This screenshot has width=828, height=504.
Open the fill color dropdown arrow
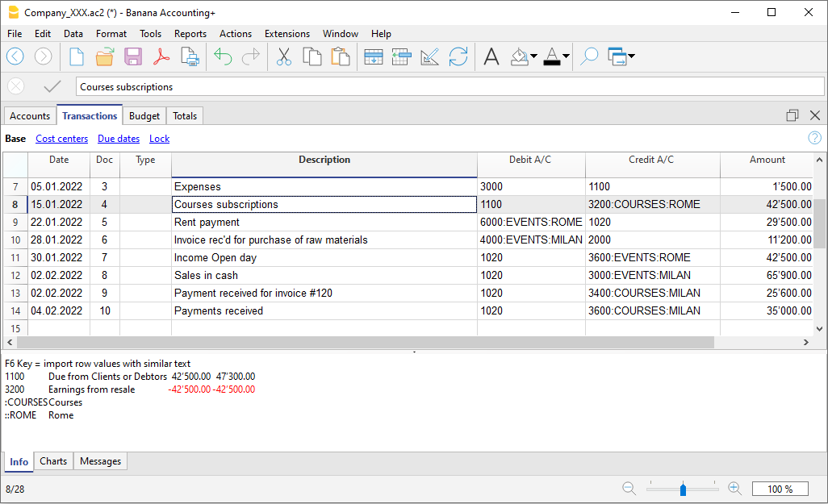[x=534, y=56]
